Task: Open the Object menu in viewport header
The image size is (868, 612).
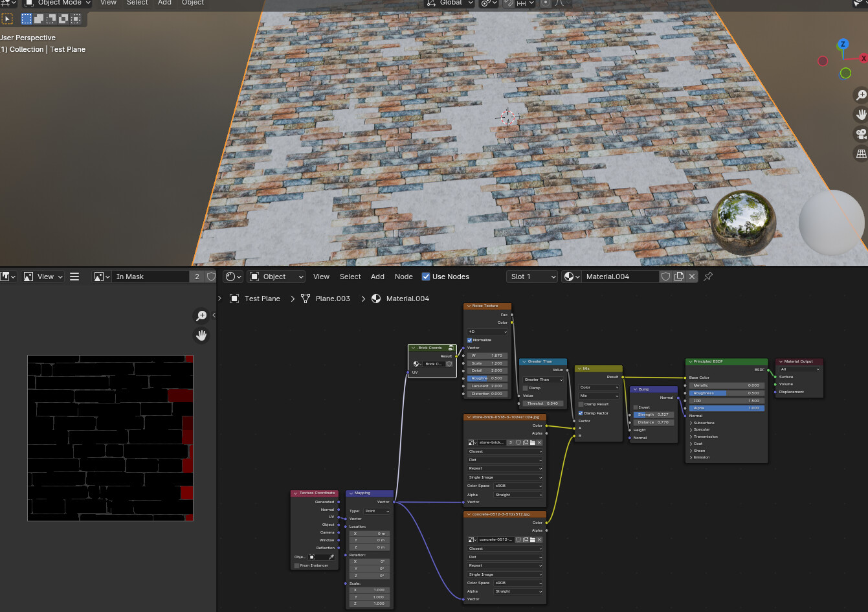Action: 193,3
